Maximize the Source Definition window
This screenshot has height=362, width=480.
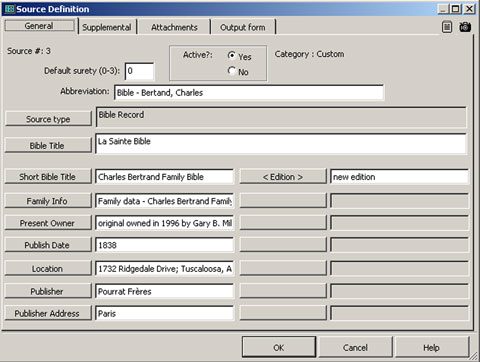[x=455, y=9]
